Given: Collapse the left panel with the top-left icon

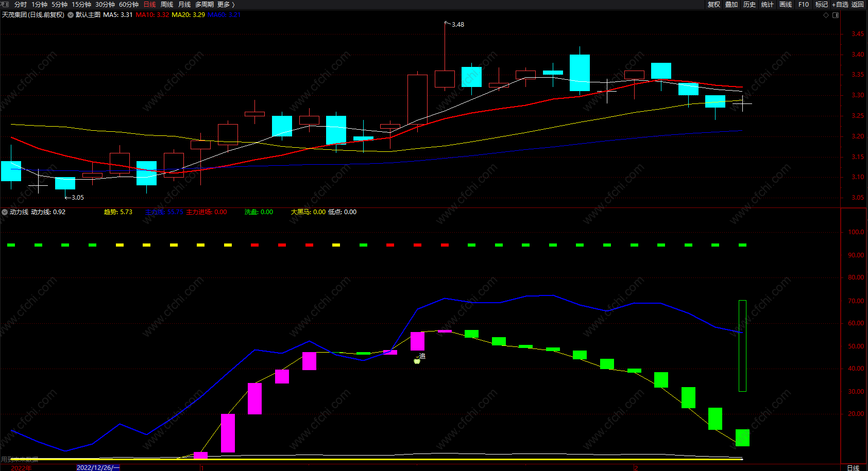Looking at the screenshot, I should point(5,4).
